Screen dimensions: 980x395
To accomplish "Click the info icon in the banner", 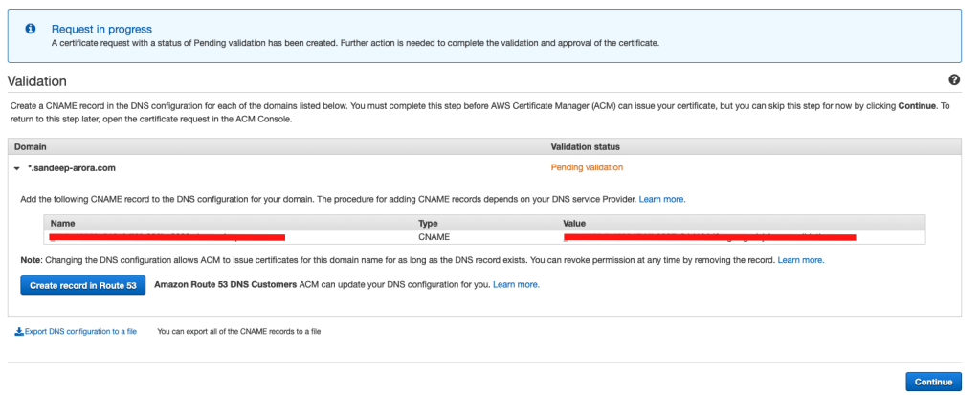I will [30, 30].
